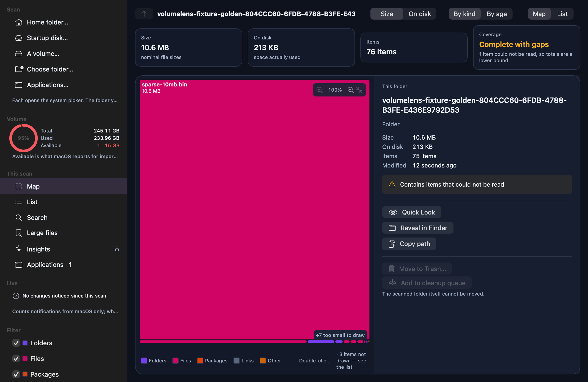Select List in This scan sidebar

(x=64, y=202)
